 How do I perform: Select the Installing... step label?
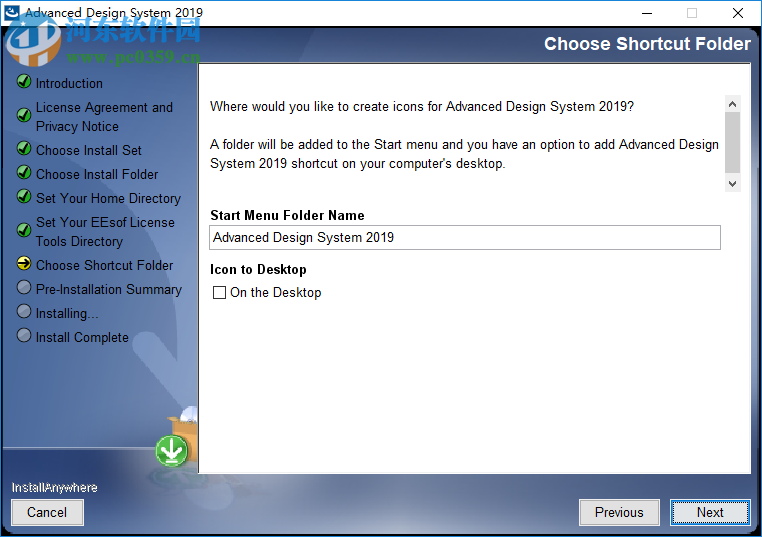[67, 313]
